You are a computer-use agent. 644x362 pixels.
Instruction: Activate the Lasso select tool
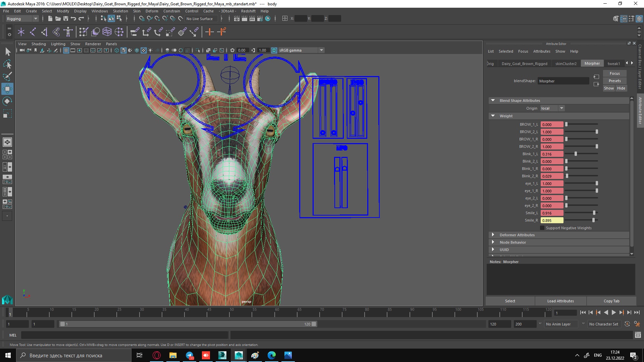pyautogui.click(x=7, y=64)
